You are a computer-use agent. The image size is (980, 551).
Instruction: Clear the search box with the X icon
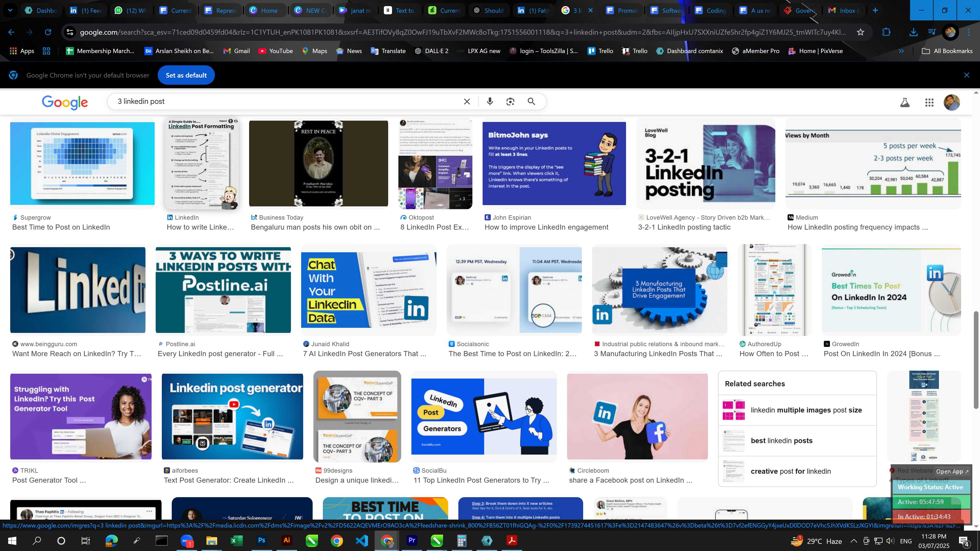point(467,102)
